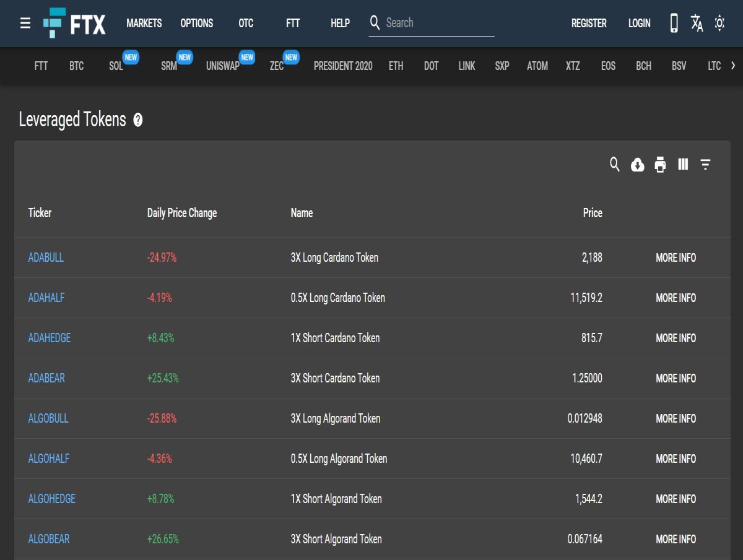
Task: Open the ADABULL ticker link
Action: tap(46, 257)
